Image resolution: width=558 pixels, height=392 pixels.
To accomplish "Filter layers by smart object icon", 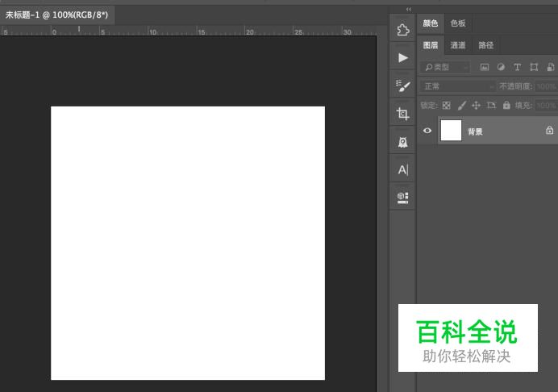I will point(550,67).
